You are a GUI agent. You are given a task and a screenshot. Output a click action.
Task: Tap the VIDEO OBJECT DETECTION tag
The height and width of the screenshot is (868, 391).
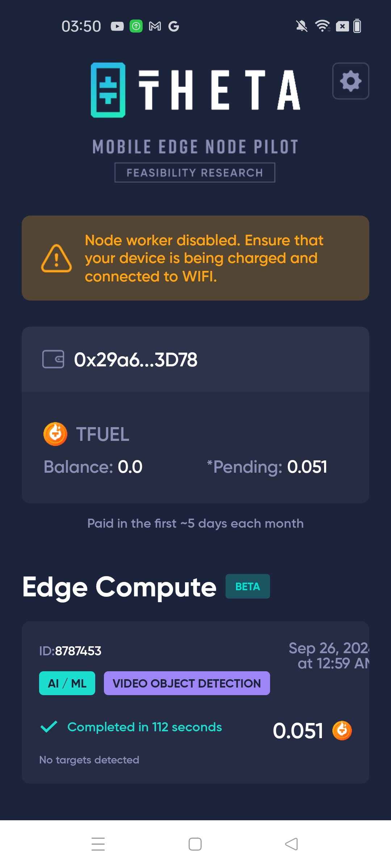click(187, 683)
